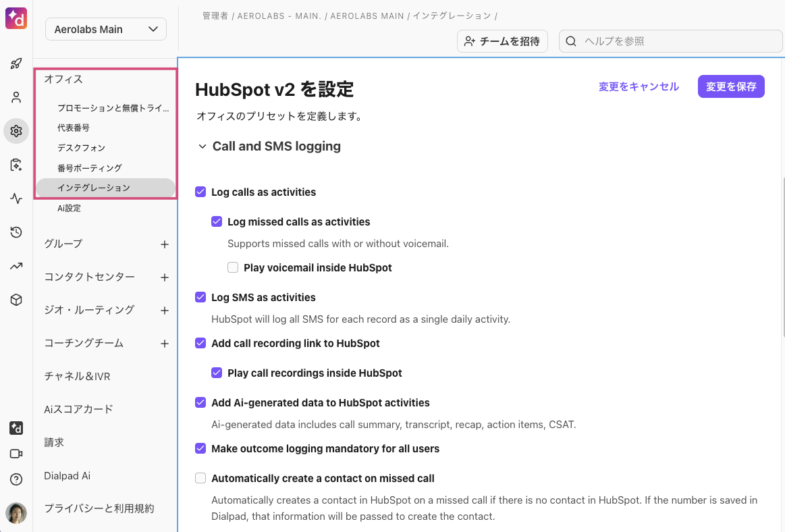Open Aiスコアカード settings

coord(78,409)
